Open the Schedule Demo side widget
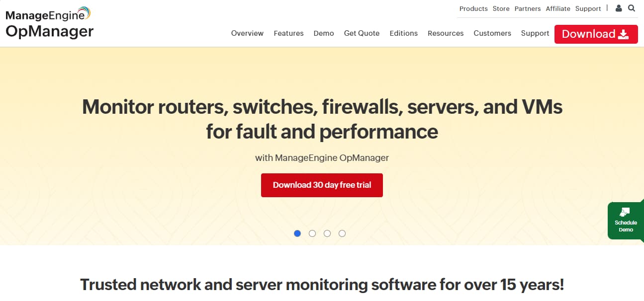644x301 pixels. [x=626, y=221]
